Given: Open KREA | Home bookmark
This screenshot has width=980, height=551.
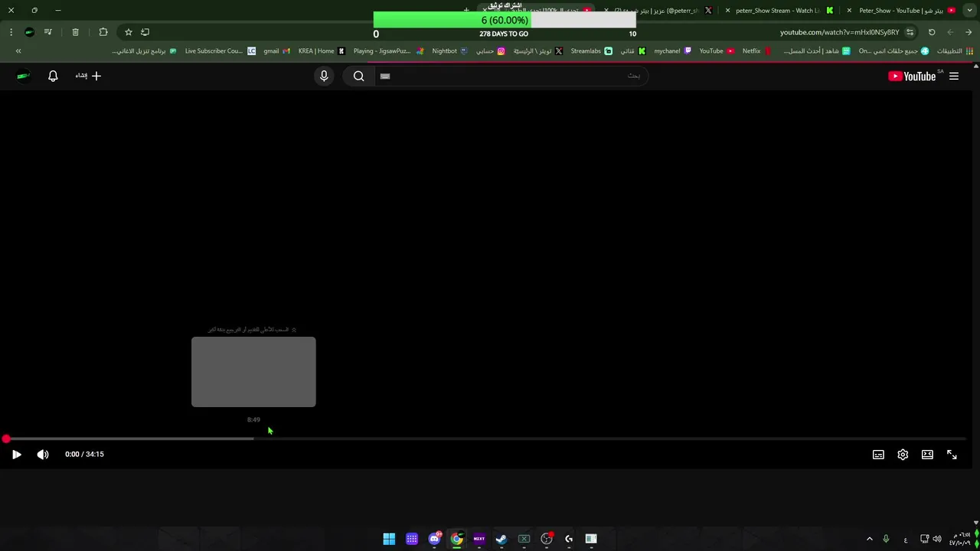Looking at the screenshot, I should pyautogui.click(x=322, y=51).
